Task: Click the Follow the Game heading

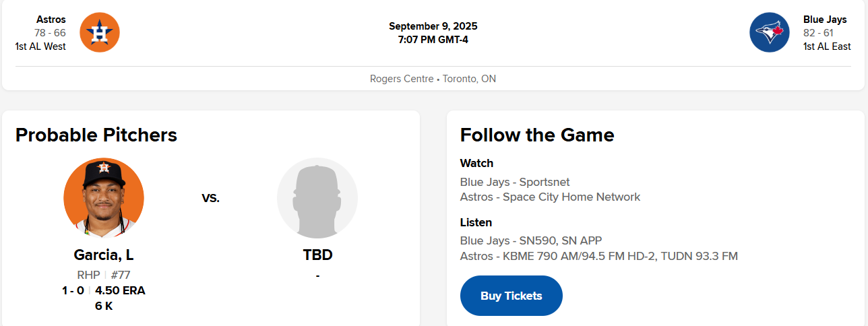Action: tap(537, 135)
